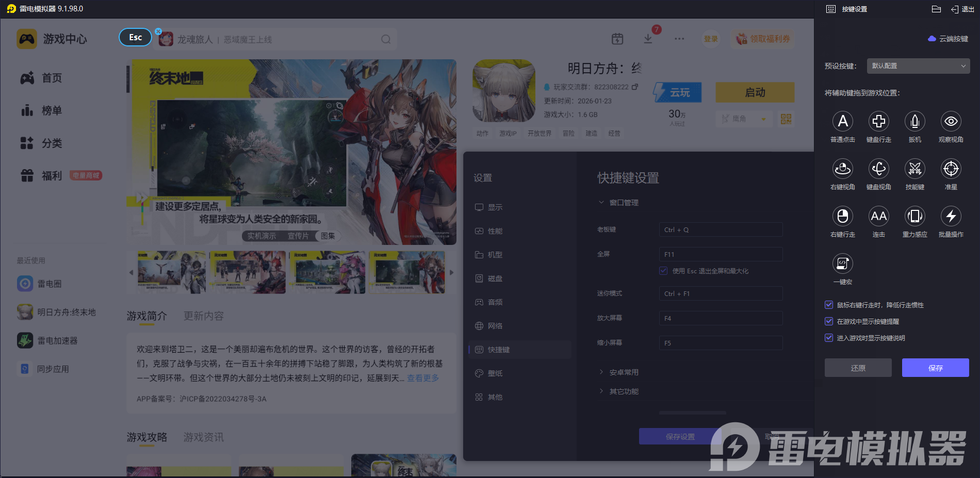
Task: Select the 连击 combo click icon
Action: point(879,217)
